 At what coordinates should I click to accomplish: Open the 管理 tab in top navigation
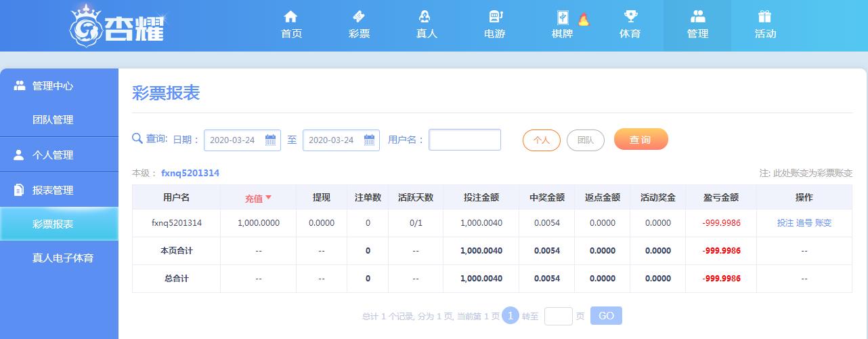tap(697, 25)
